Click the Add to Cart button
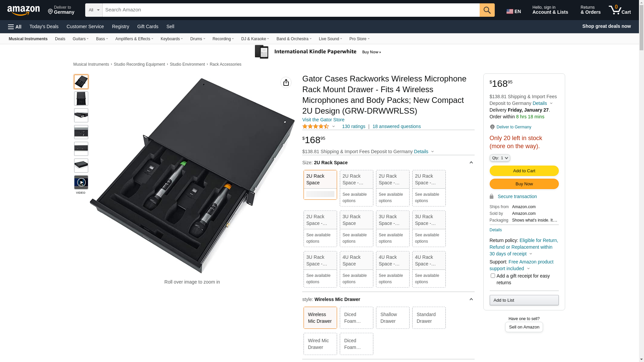644x362 pixels. 524,171
